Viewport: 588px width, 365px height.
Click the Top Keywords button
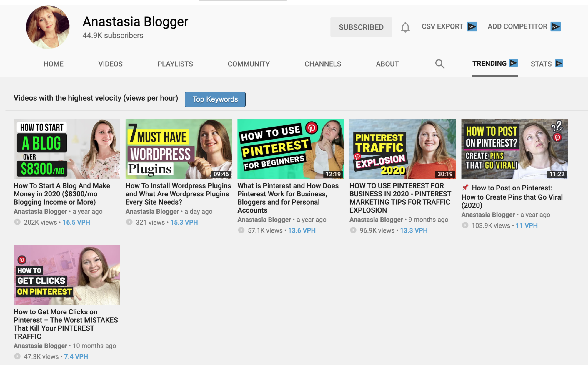pyautogui.click(x=215, y=99)
